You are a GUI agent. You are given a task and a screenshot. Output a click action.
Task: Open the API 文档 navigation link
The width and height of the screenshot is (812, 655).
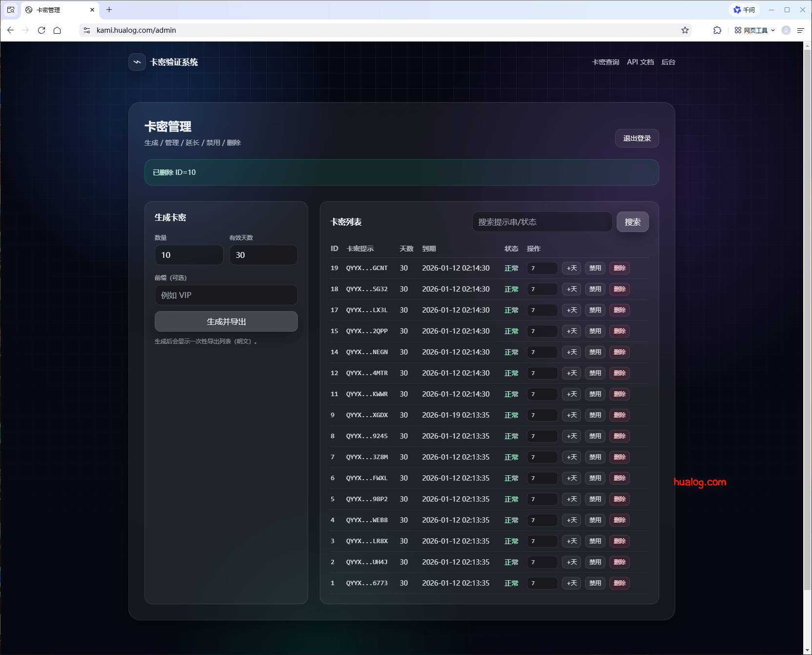(x=640, y=62)
